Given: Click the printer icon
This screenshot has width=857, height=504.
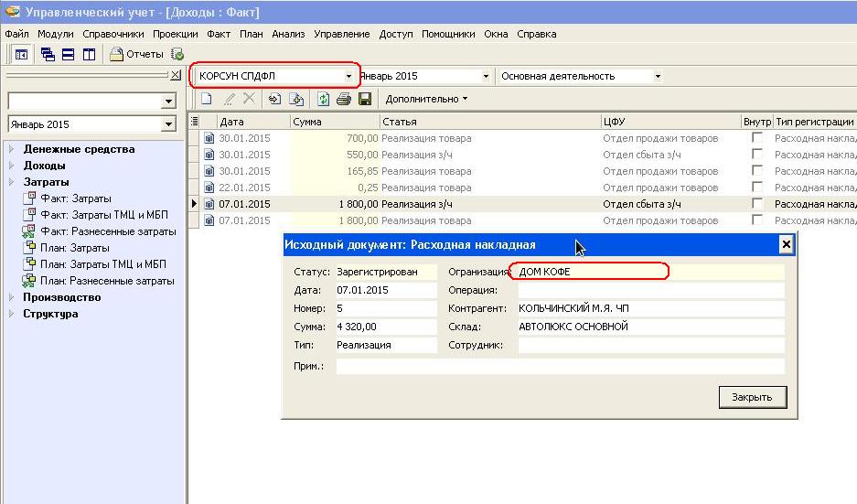Looking at the screenshot, I should click(x=344, y=99).
